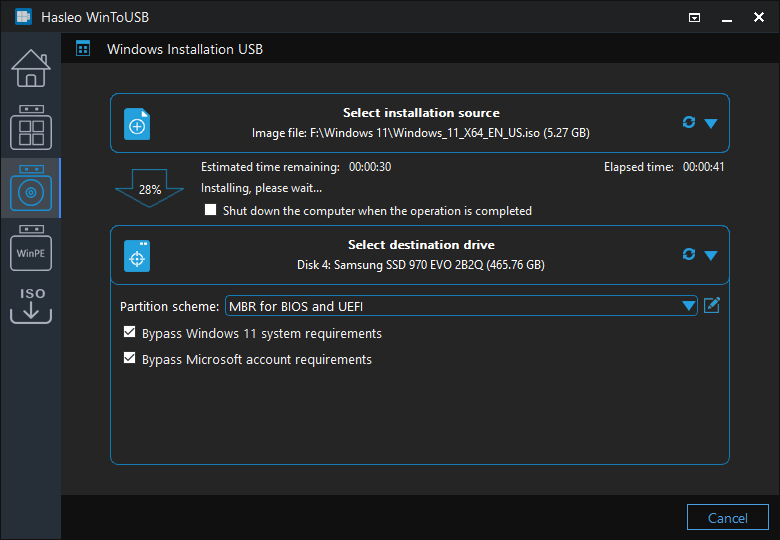The height and width of the screenshot is (540, 780).
Task: Click the Hasleo WinToUSB app logo
Action: coord(23,17)
